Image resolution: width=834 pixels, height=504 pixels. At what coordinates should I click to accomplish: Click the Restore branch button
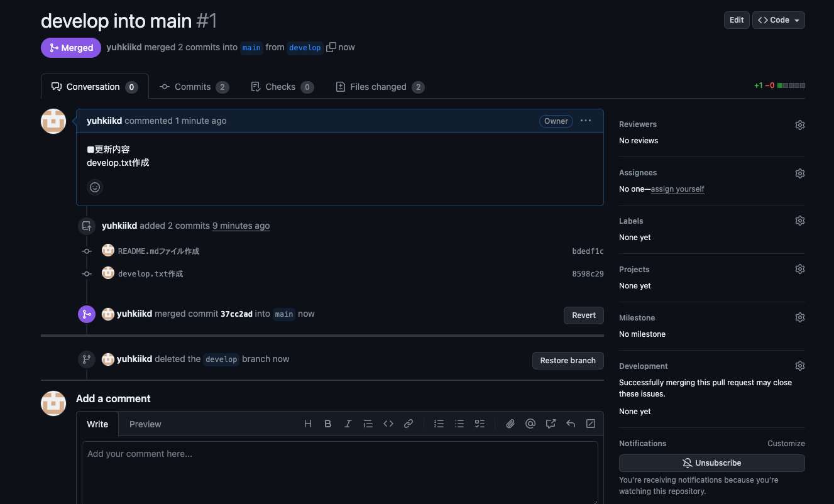pyautogui.click(x=568, y=361)
